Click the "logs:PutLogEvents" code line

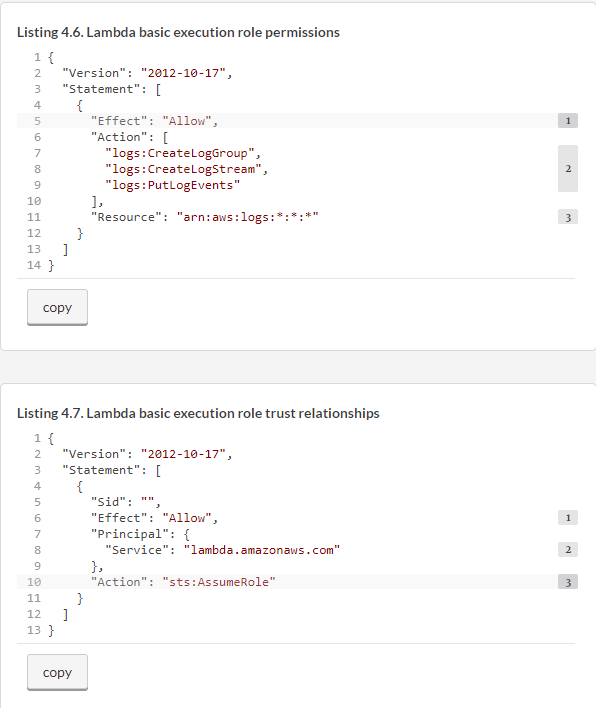tap(172, 185)
